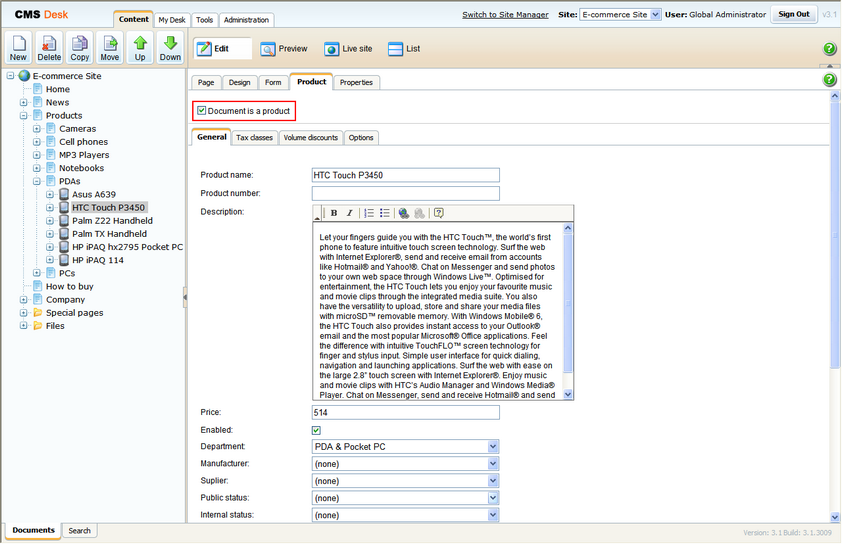842x544 pixels.
Task: Toggle Document is a product checkbox
Action: [201, 111]
